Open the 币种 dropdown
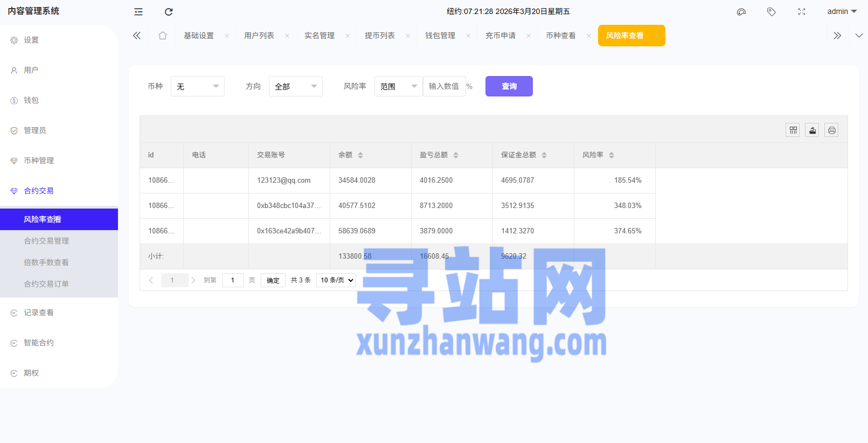This screenshot has width=868, height=443. click(197, 86)
